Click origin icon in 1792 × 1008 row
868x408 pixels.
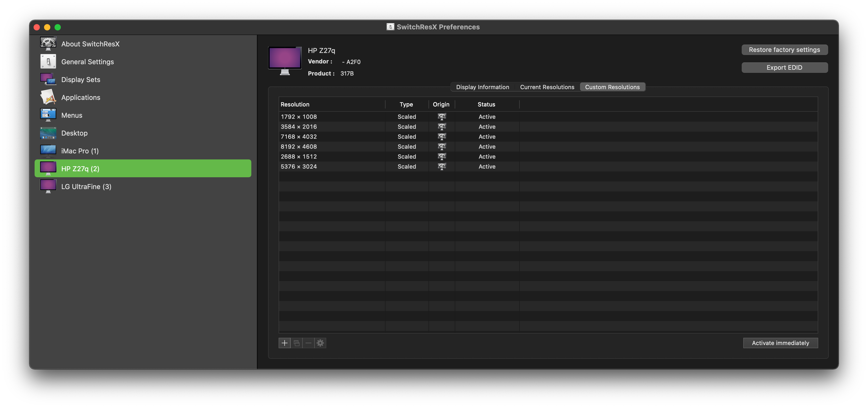coord(442,117)
